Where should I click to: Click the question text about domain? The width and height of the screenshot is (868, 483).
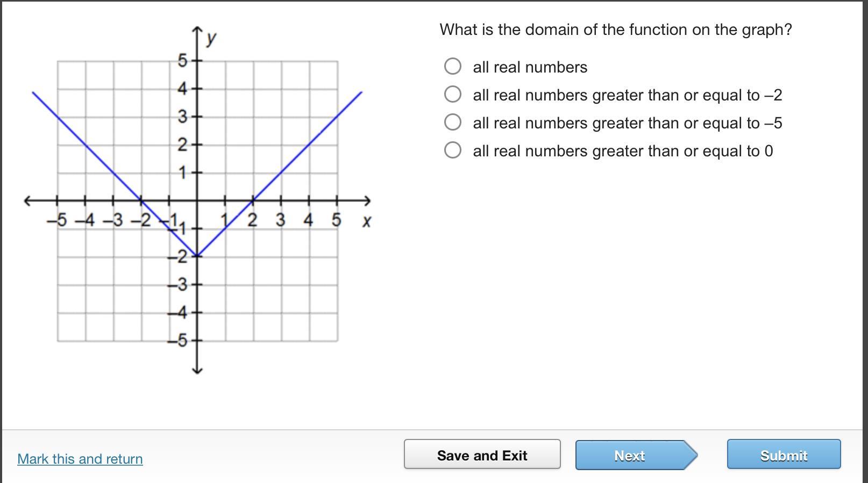(x=616, y=30)
